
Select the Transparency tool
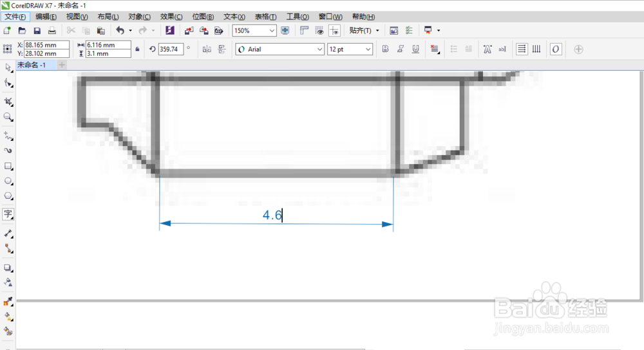tap(8, 282)
